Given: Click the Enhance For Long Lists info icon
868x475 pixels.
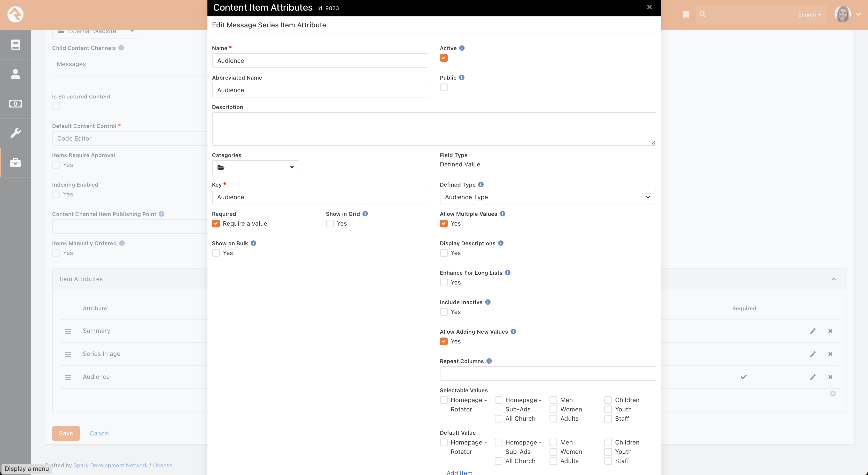Looking at the screenshot, I should pos(508,272).
